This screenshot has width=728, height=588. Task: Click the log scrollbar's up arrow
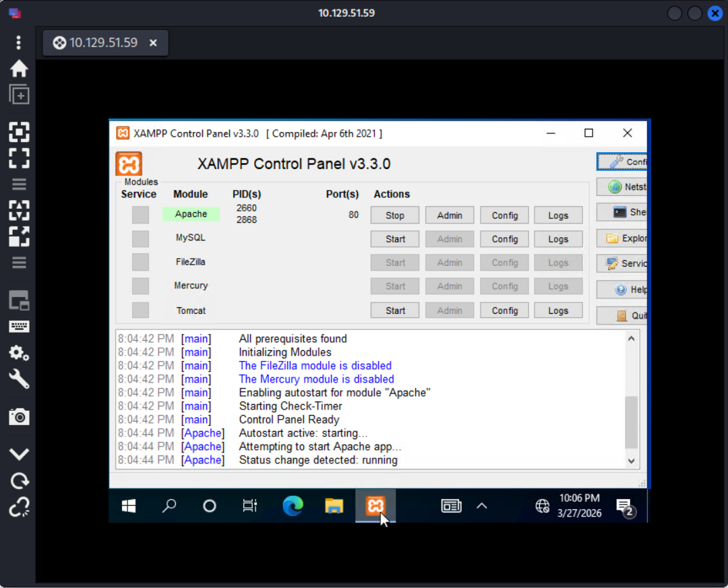tap(631, 339)
